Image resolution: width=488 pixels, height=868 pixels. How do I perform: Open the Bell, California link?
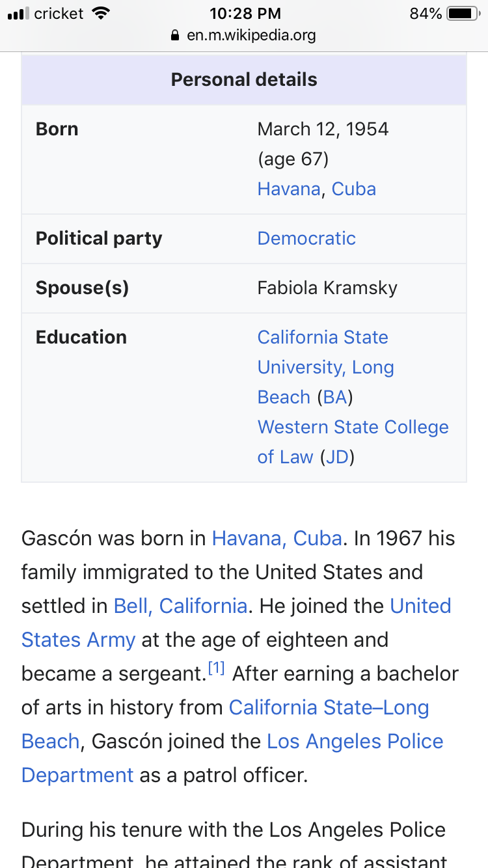[x=180, y=606]
